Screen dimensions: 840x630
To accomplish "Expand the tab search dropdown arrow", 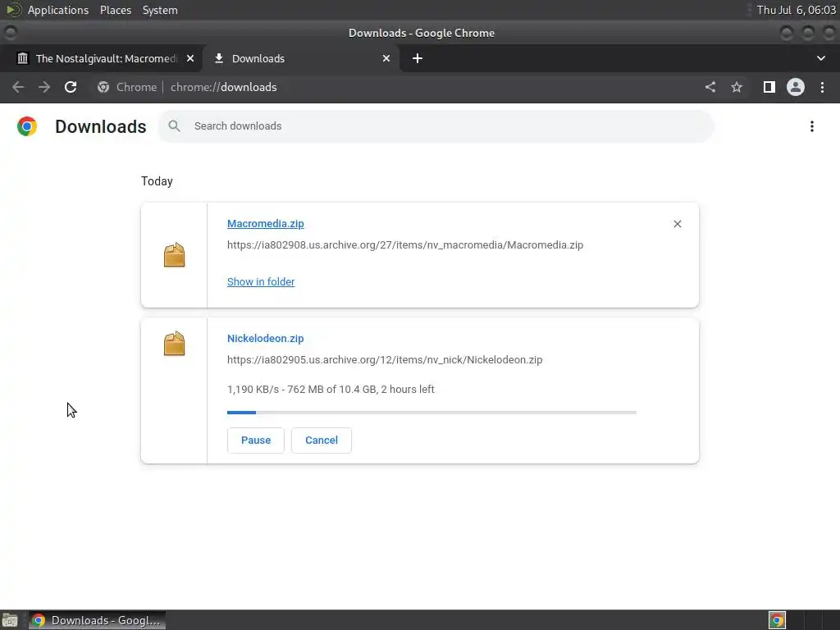I will pos(820,58).
